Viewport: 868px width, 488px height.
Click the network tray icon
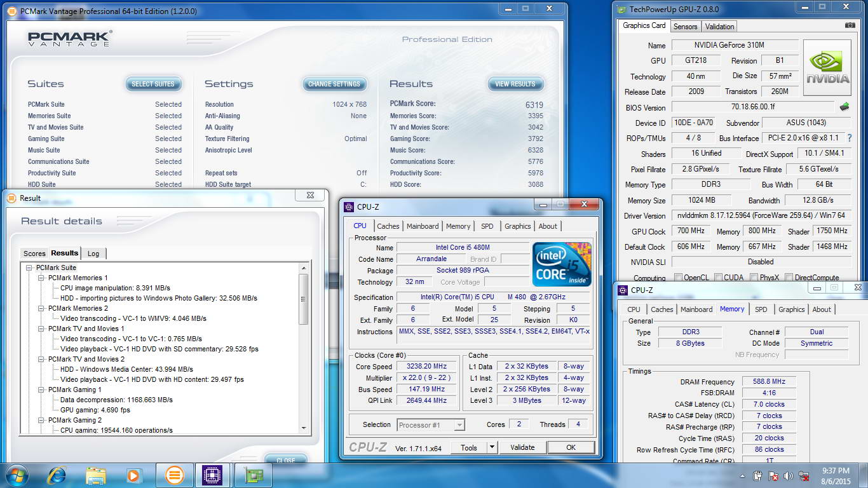[x=804, y=475]
